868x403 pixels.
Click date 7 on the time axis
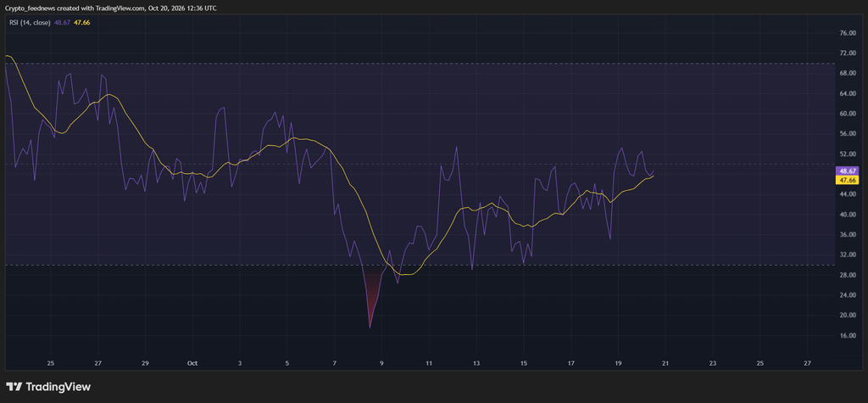334,364
